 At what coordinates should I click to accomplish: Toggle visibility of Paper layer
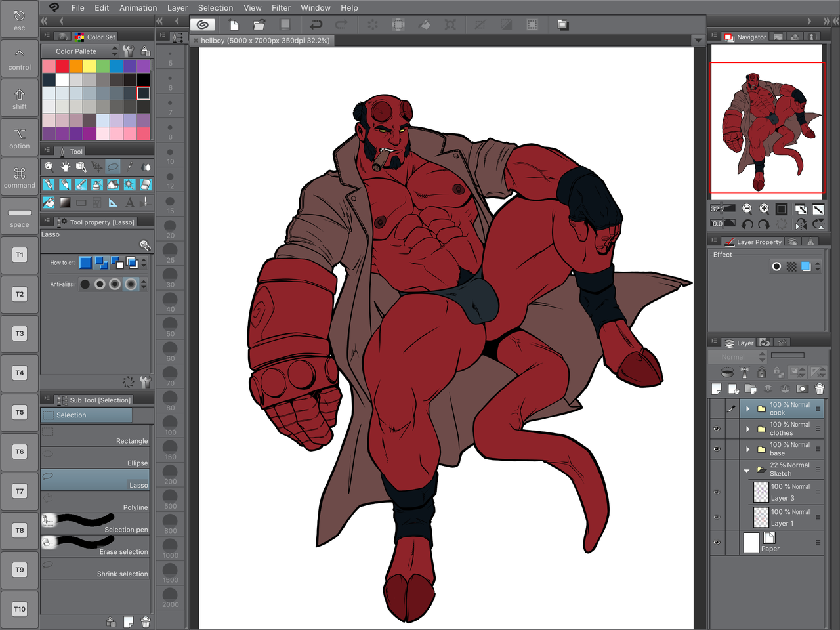click(717, 543)
